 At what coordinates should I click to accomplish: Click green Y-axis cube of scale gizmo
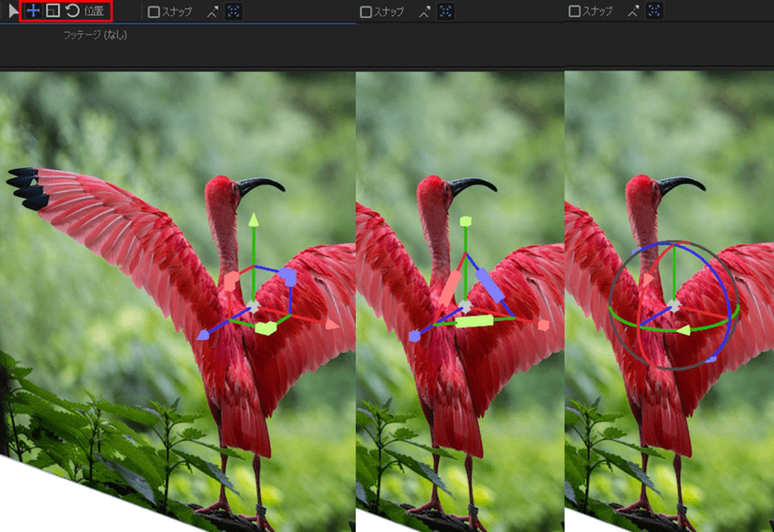(465, 221)
